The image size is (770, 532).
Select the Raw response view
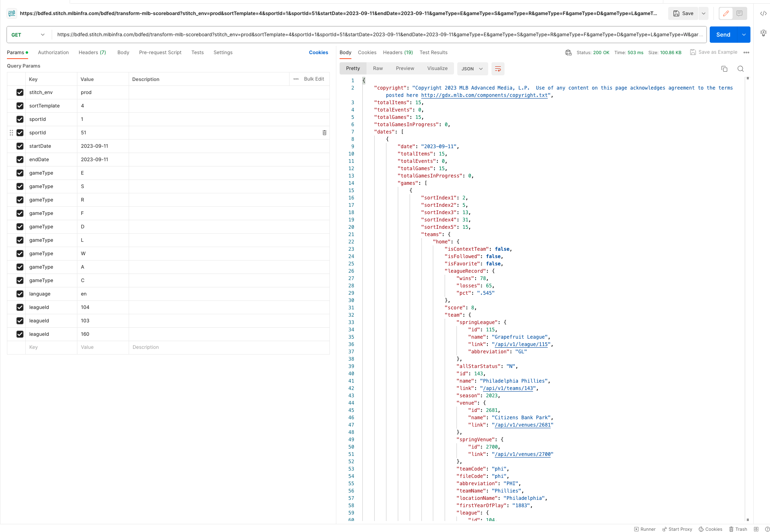coord(378,68)
